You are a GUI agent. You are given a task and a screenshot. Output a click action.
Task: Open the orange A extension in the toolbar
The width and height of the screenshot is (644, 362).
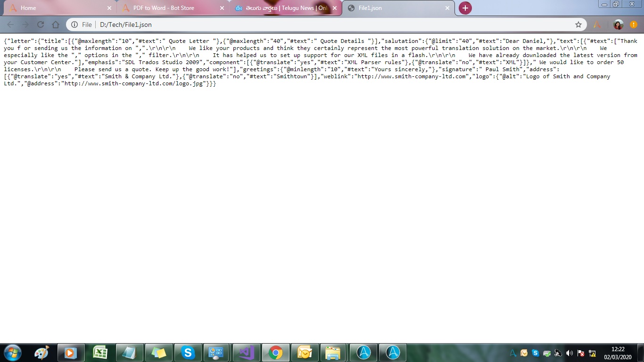tap(597, 25)
